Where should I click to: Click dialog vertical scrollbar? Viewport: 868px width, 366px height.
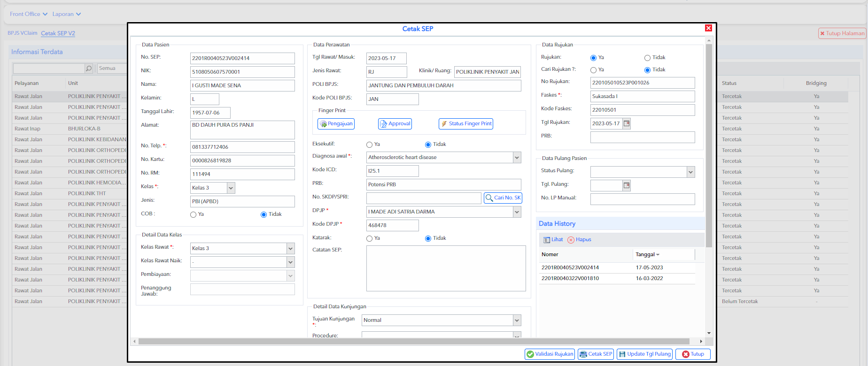709,145
